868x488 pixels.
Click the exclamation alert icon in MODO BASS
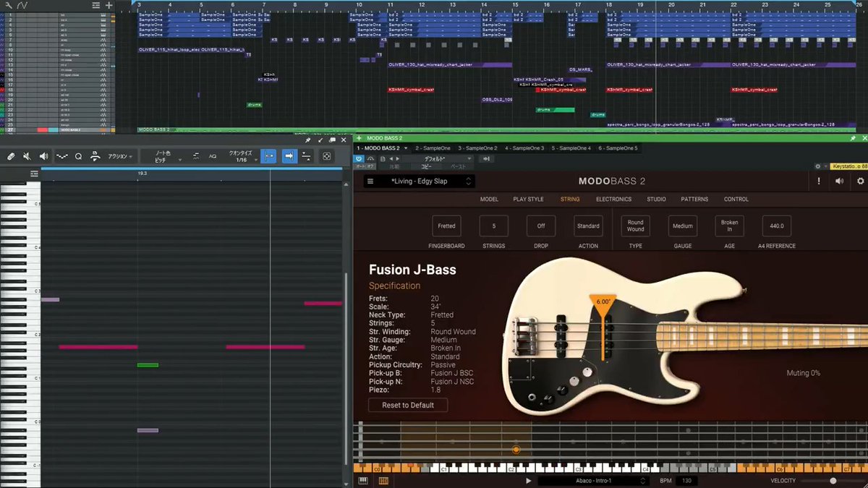pos(819,181)
